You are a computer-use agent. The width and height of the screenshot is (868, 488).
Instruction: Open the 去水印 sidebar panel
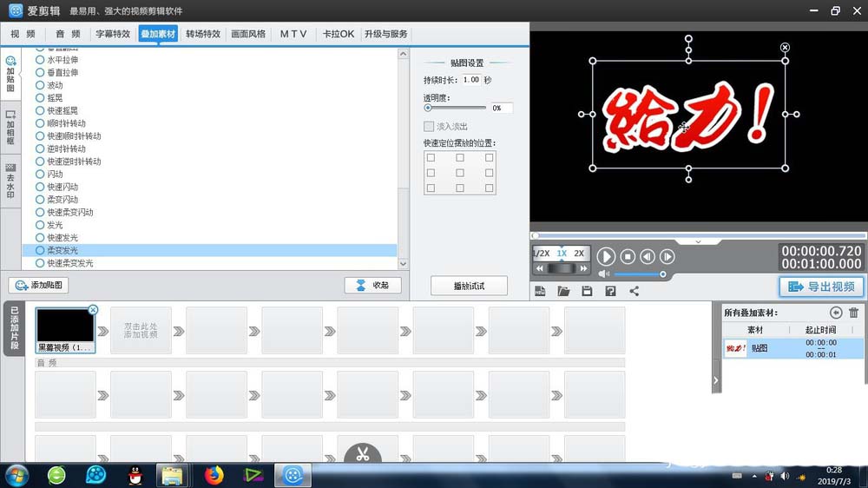click(x=10, y=181)
